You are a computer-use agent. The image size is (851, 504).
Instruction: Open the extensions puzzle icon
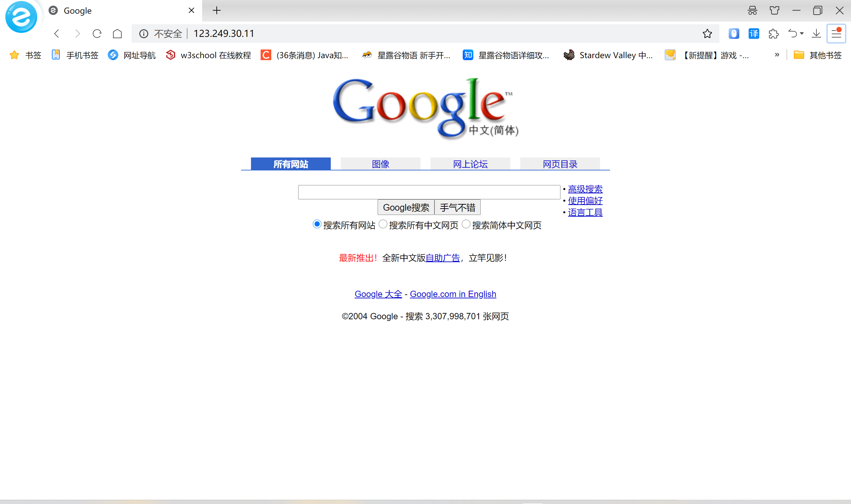click(774, 34)
